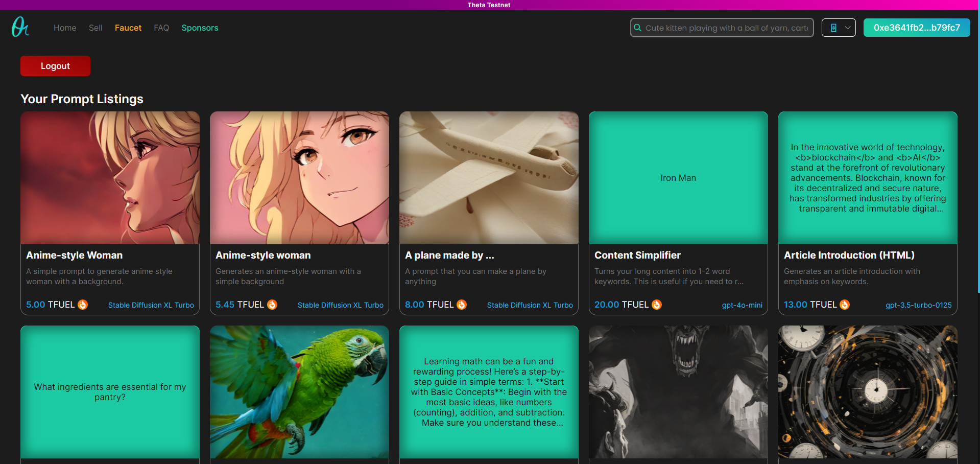Image resolution: width=980 pixels, height=464 pixels.
Task: Click the page's vertical scrollbar
Action: 978,146
